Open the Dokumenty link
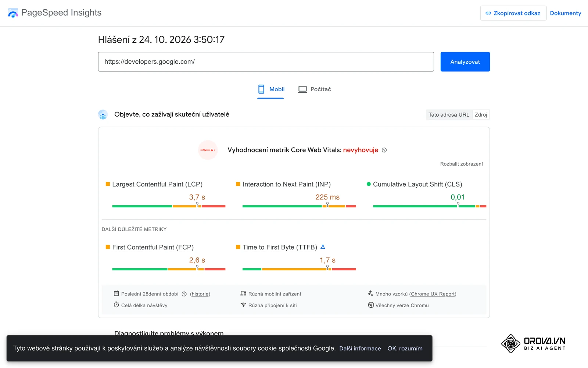The image size is (588, 368). tap(566, 13)
